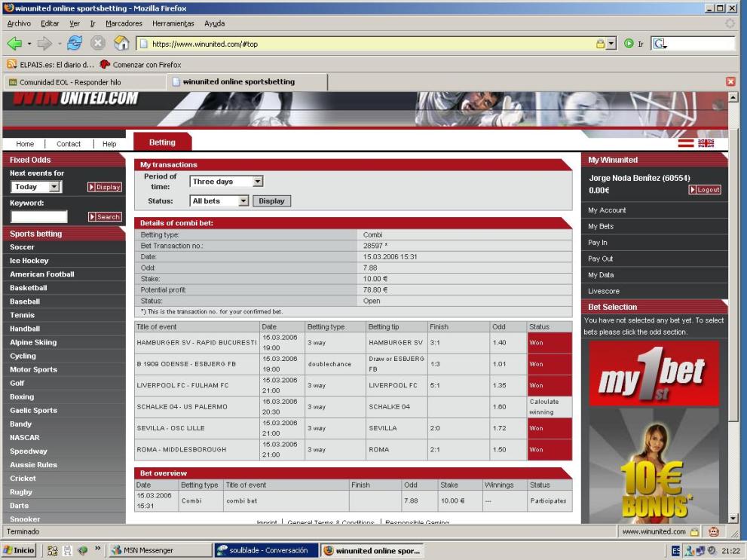Click the status bar extension icon at the right end
The image size is (747, 560).
click(714, 531)
